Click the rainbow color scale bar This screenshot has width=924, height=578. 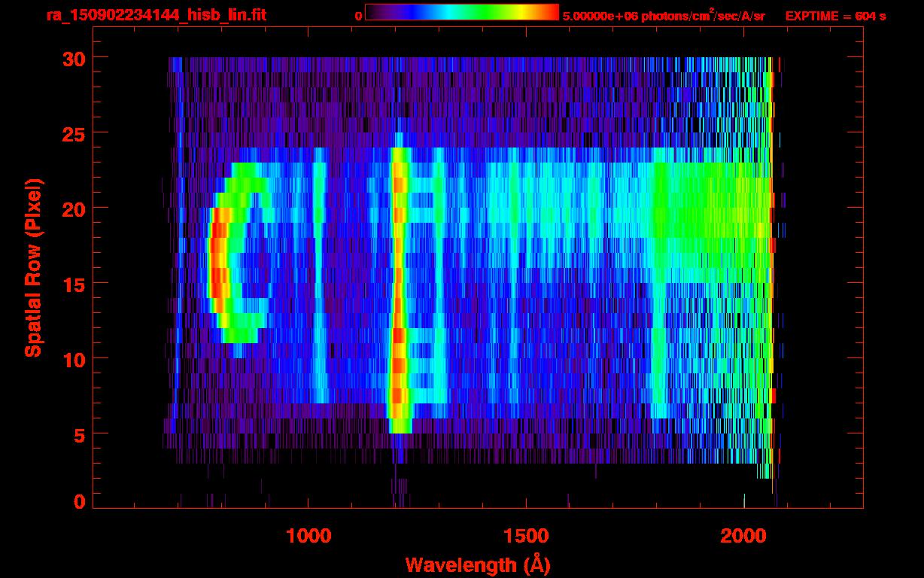(462, 12)
